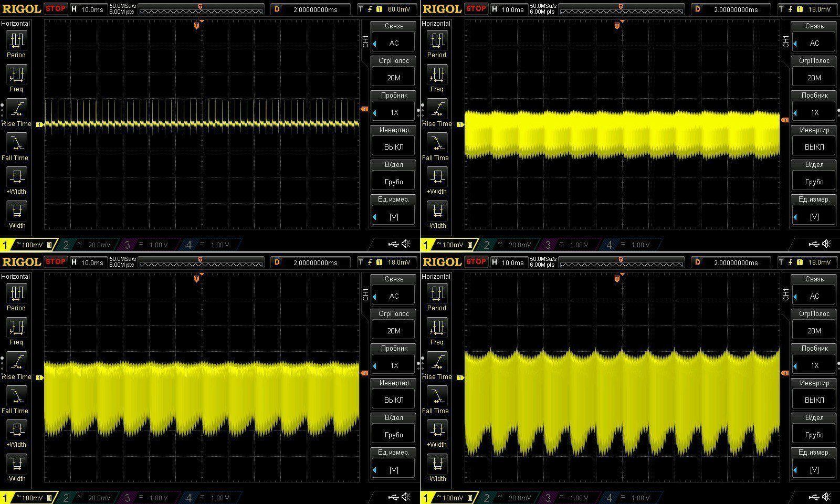Image resolution: width=840 pixels, height=504 pixels.
Task: Click the waveform memory position bar in top-right scope
Action: [x=622, y=9]
